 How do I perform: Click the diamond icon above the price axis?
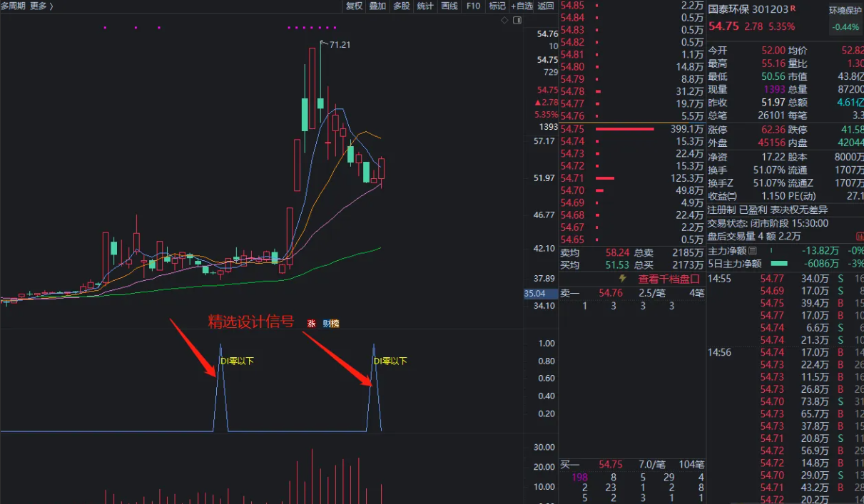504,20
